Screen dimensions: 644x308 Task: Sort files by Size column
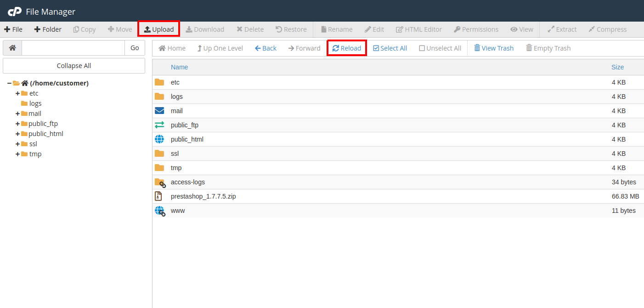[x=617, y=67]
